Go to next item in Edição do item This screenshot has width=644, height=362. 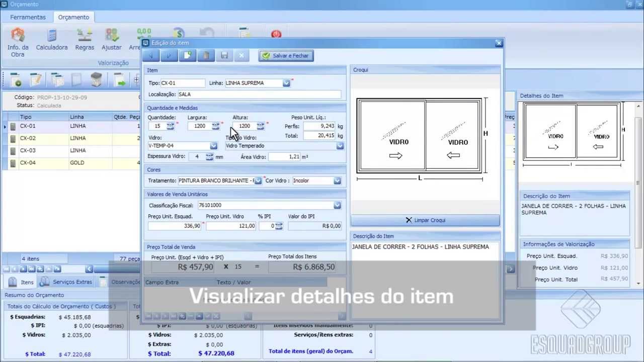click(169, 55)
